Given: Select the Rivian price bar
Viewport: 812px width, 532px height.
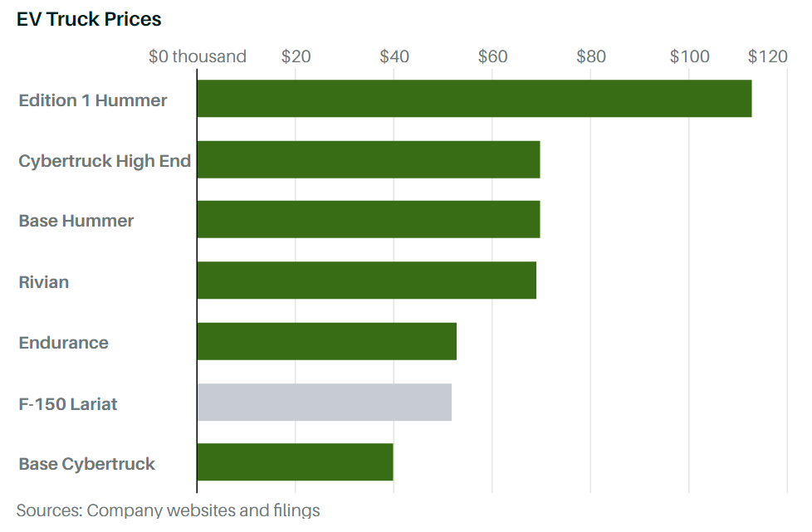Looking at the screenshot, I should pyautogui.click(x=366, y=281).
